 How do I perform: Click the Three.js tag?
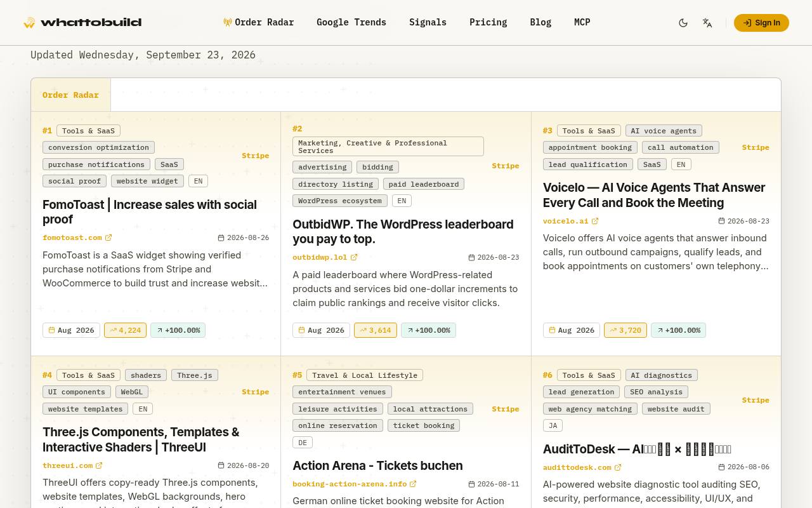(x=195, y=375)
